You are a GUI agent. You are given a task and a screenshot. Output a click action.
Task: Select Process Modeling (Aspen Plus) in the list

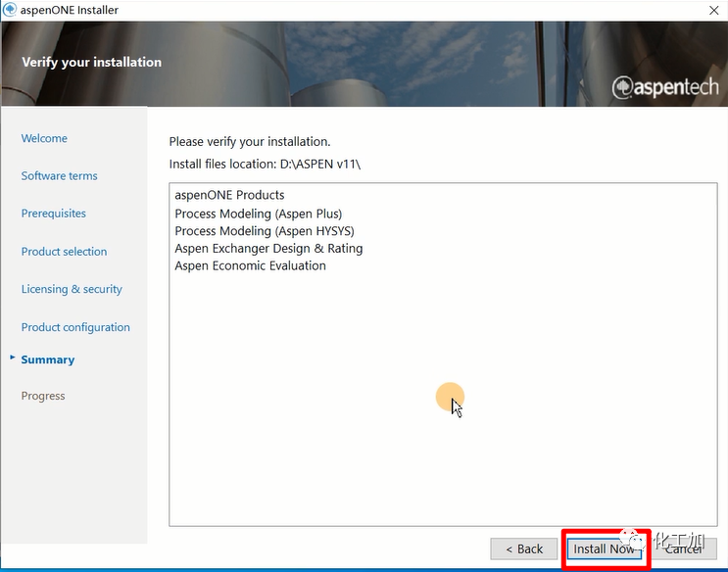pos(258,214)
